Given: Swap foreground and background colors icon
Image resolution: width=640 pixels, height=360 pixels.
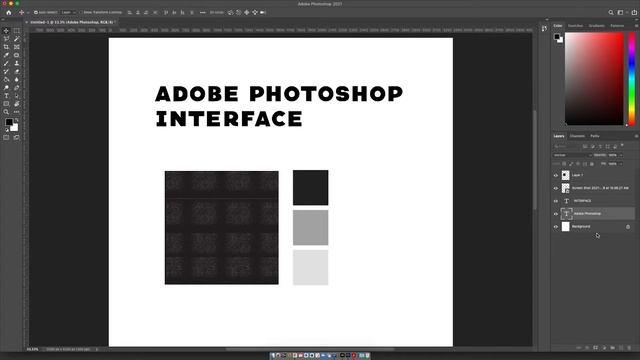Looking at the screenshot, I should 17,120.
